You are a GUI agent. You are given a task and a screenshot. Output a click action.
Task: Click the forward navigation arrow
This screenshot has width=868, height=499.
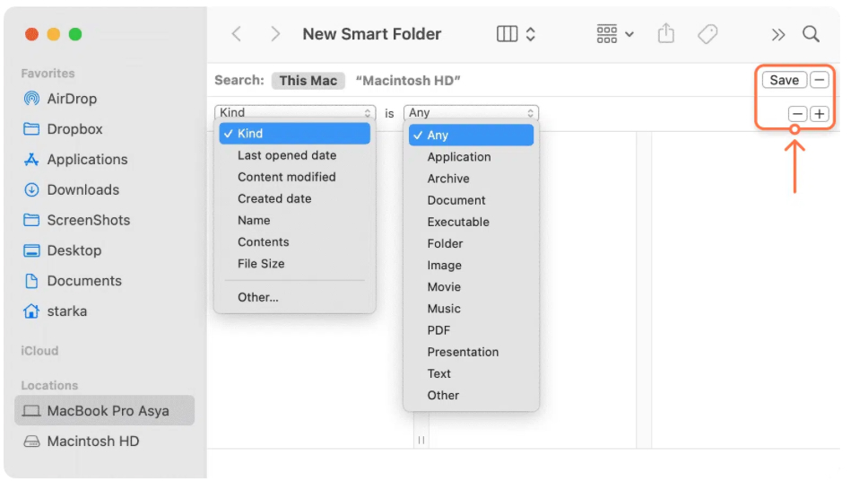(275, 34)
